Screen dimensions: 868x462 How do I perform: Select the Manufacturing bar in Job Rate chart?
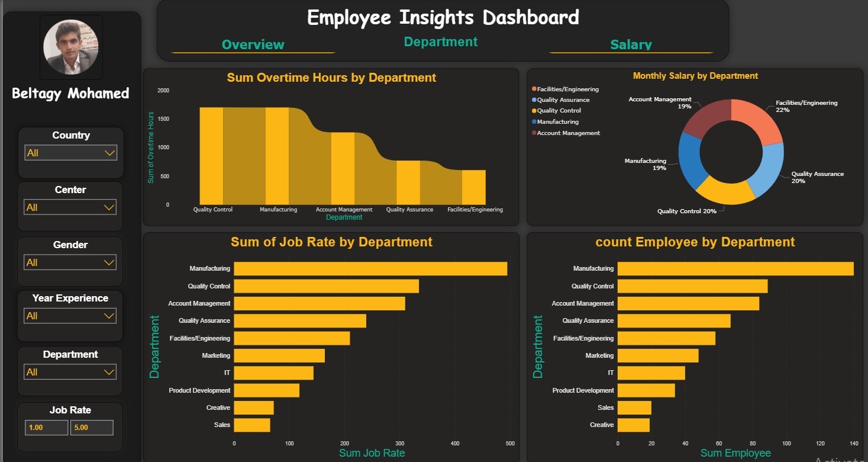pos(370,268)
